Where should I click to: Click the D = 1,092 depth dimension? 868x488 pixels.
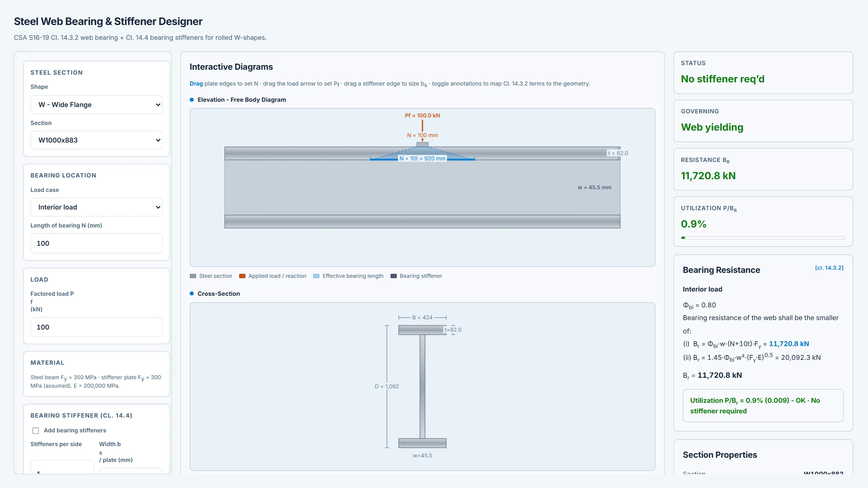387,386
